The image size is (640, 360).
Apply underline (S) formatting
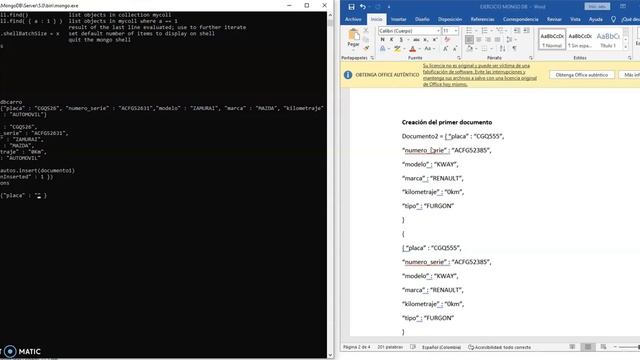click(x=401, y=40)
